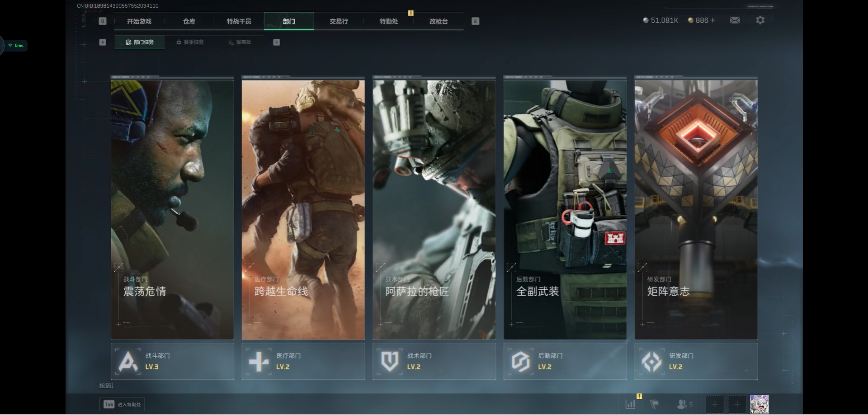Click the CN UID number text
The width and height of the screenshot is (868, 415).
pos(118,6)
